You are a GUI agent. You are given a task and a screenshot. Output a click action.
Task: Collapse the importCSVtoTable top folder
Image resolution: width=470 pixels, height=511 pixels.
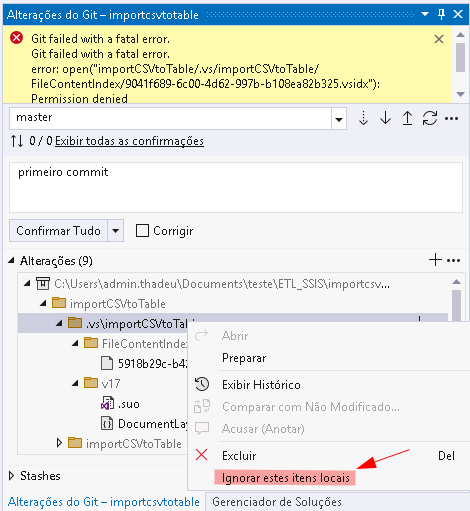pyautogui.click(x=43, y=304)
